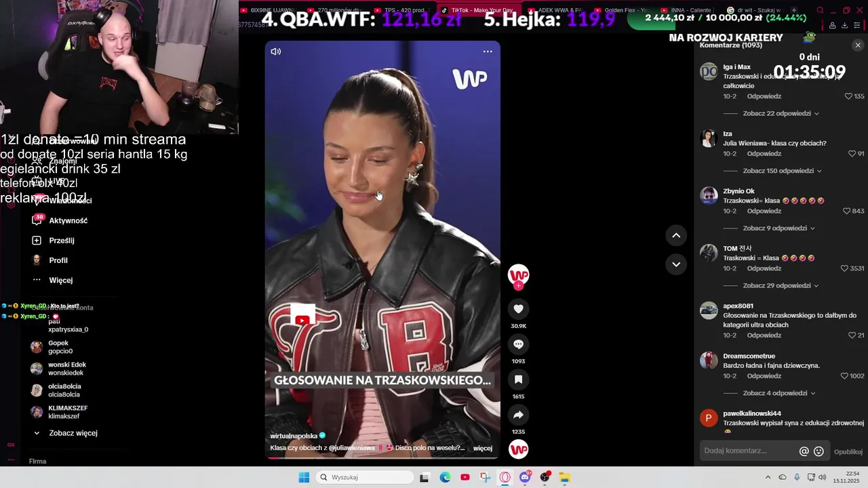The width and height of the screenshot is (868, 488).
Task: Open Więcej in TikTok sidebar
Action: pyautogui.click(x=53, y=280)
